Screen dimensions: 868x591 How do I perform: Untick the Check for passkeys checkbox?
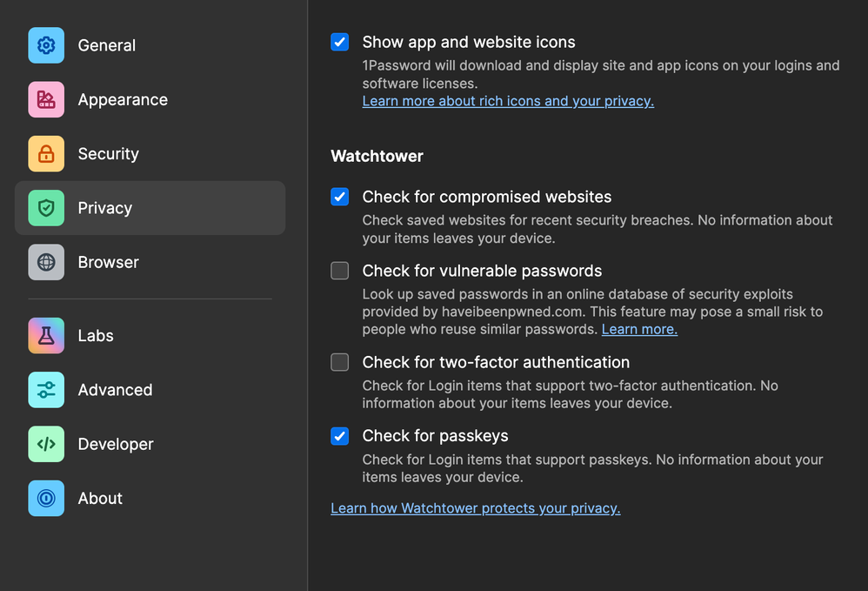[x=340, y=436]
